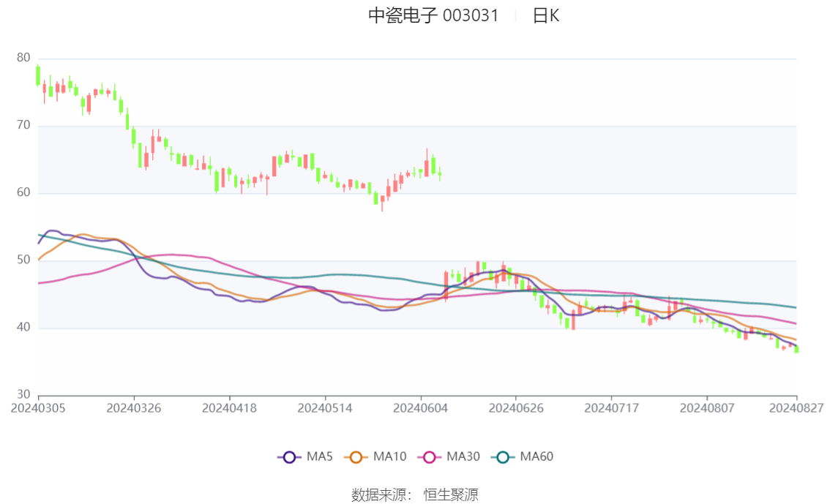Image resolution: width=830 pixels, height=504 pixels.
Task: Select the 20240807 x-axis date label
Action: (x=707, y=408)
